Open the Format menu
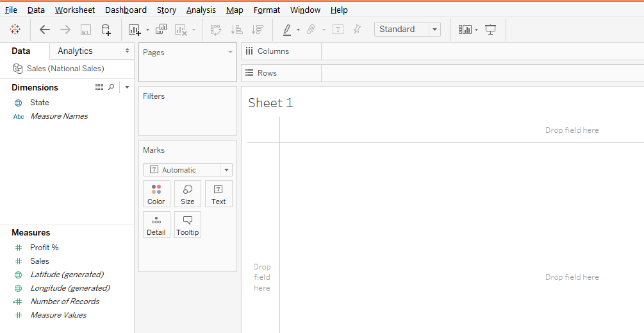The width and height of the screenshot is (644, 333). click(x=267, y=10)
